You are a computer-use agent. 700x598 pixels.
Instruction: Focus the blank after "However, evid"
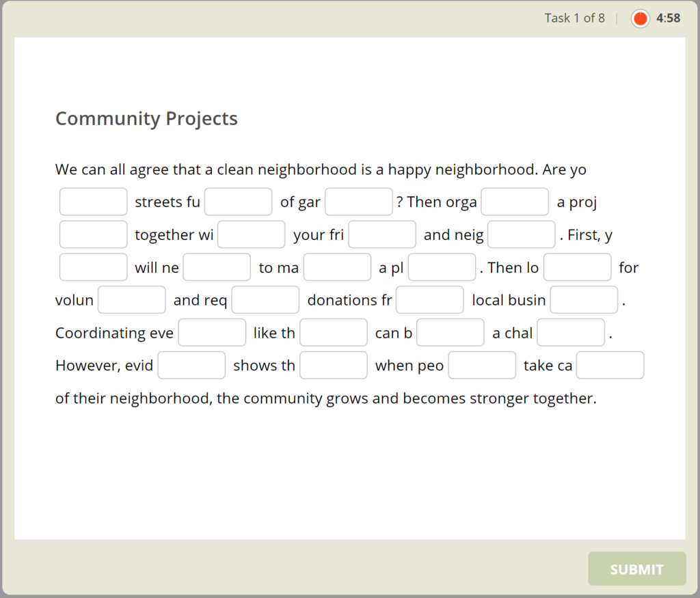[x=191, y=366]
